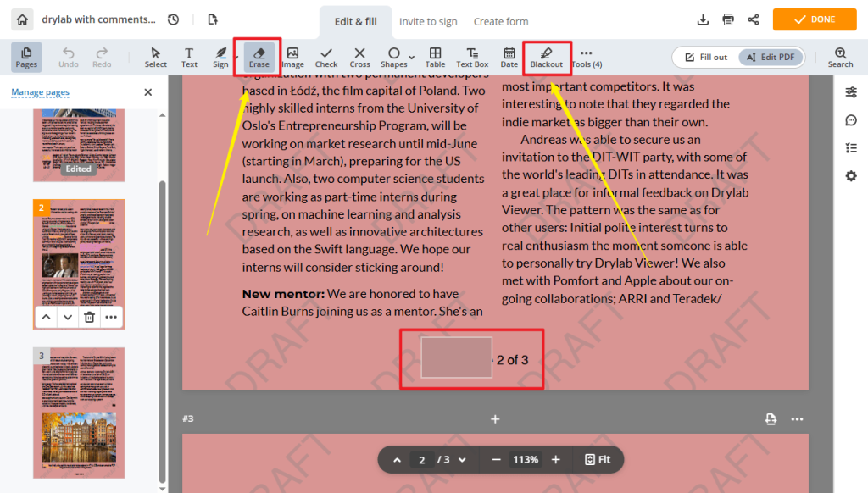Go to previous page arrow
Image resolution: width=868 pixels, height=493 pixels.
pyautogui.click(x=397, y=460)
